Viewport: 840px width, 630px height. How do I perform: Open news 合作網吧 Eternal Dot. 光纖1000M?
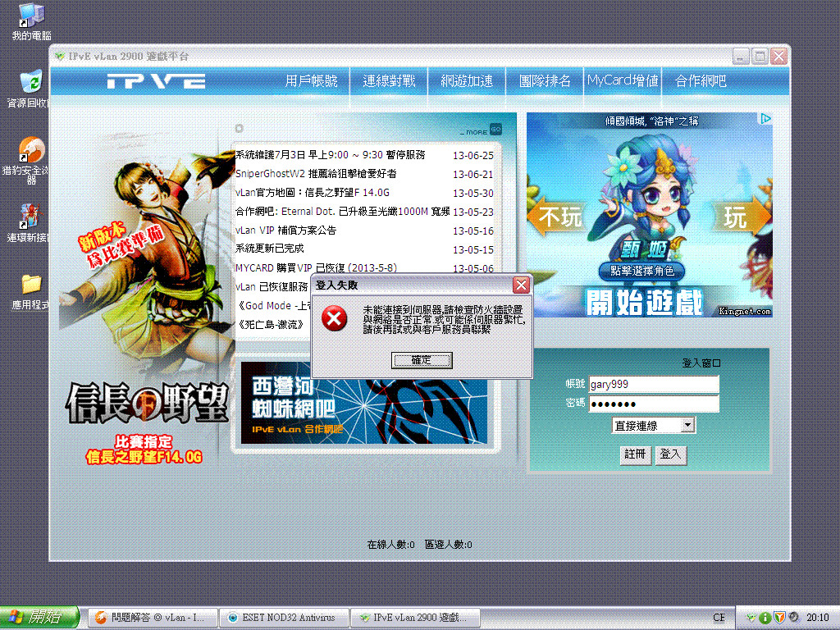[343, 212]
